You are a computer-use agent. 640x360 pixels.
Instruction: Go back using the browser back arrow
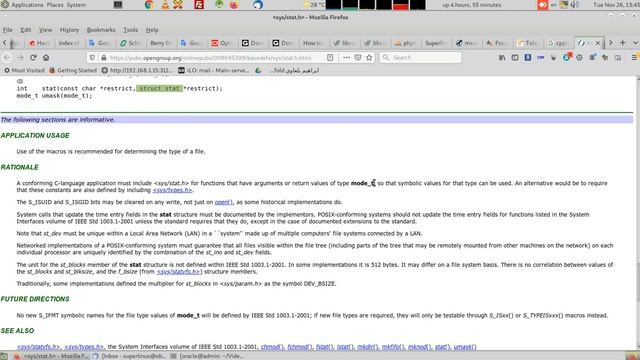point(7,58)
